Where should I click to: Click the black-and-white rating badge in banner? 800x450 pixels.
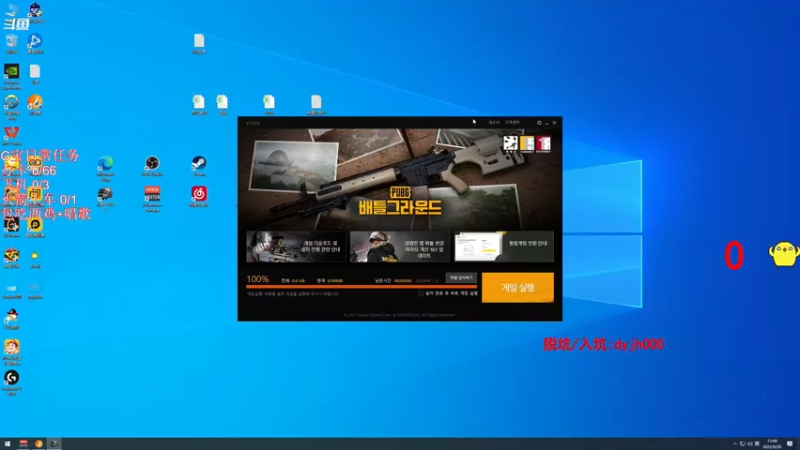tap(510, 144)
